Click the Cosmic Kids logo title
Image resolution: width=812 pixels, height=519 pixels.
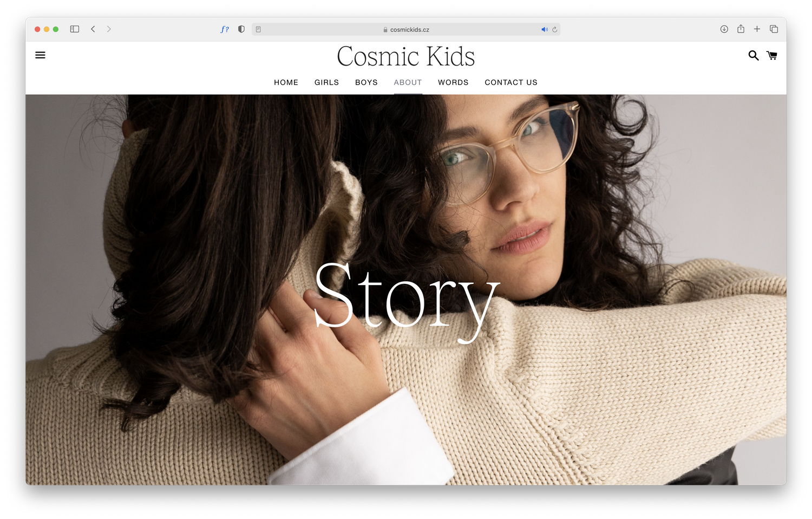(x=405, y=56)
